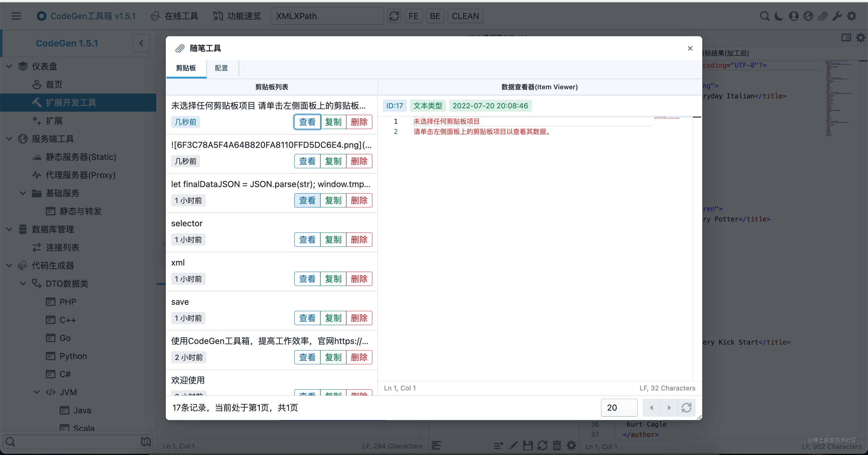The height and width of the screenshot is (455, 868).
Task: Edit content using the pencil icon
Action: tap(513, 445)
